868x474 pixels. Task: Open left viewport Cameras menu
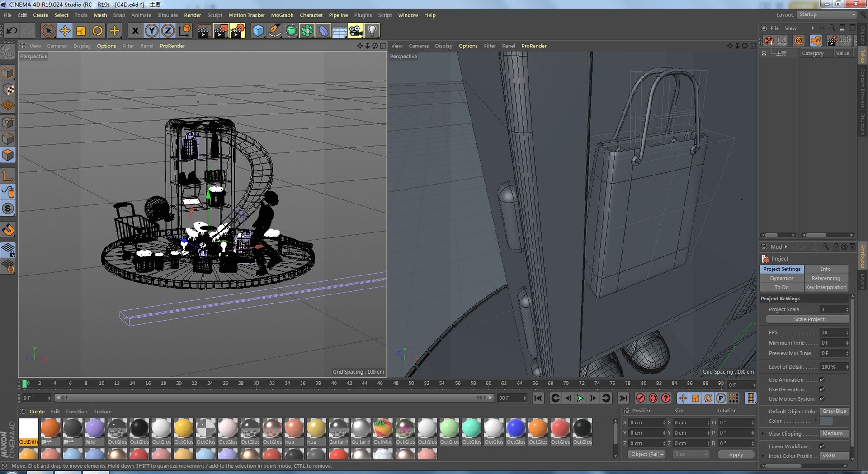(57, 46)
